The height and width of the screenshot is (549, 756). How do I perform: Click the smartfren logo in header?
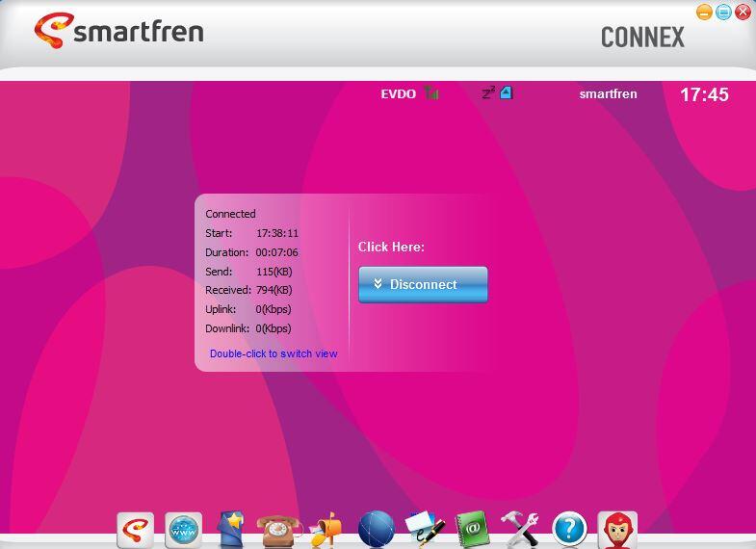pos(118,30)
